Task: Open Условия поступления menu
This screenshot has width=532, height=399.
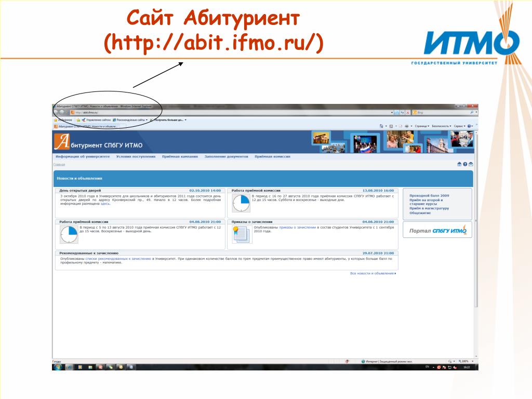Action: click(x=136, y=157)
